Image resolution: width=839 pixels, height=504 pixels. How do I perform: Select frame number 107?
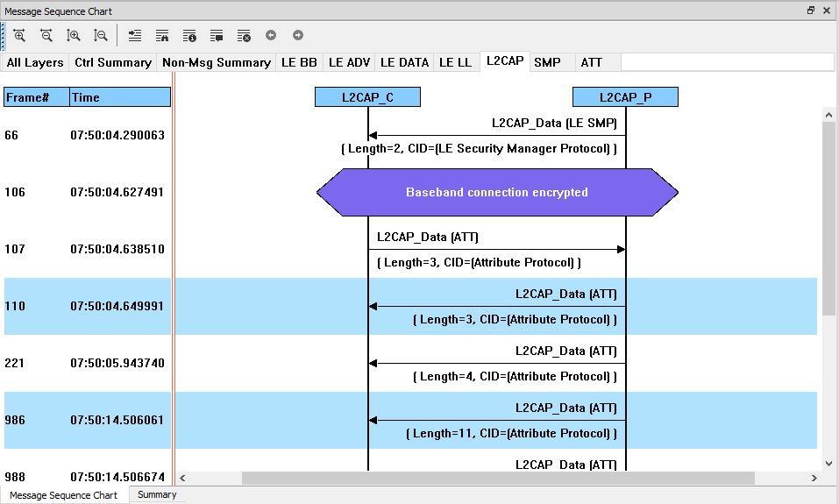tap(14, 249)
